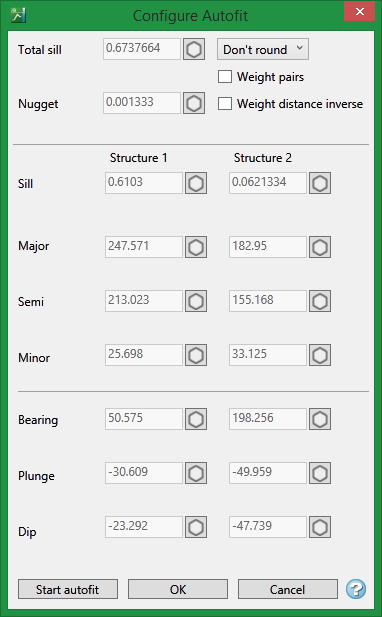Open the Don't round dropdown

(263, 49)
